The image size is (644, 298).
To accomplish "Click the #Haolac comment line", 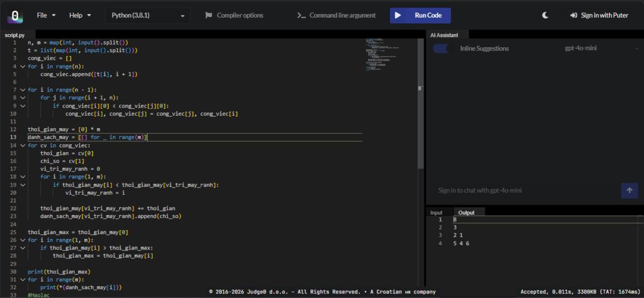I will [38, 295].
